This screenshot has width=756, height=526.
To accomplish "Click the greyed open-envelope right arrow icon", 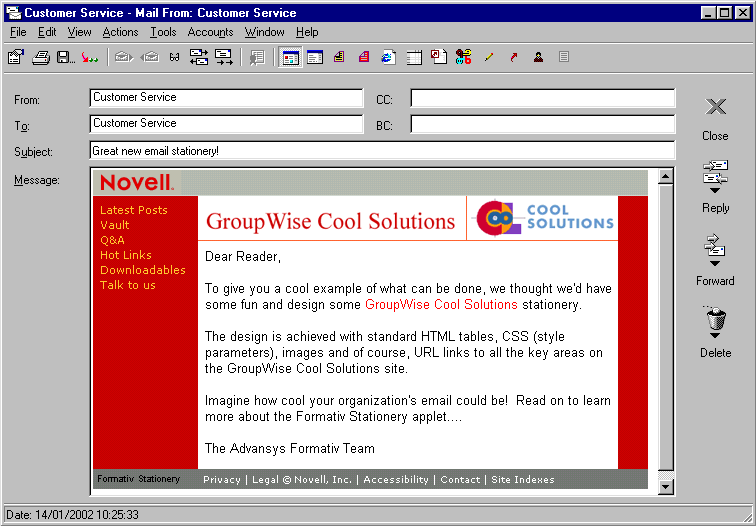I will [123, 57].
